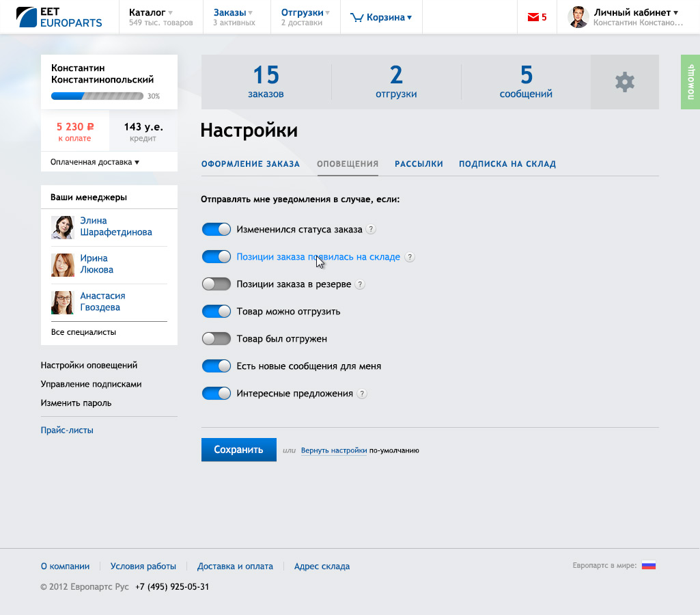This screenshot has width=700, height=615.
Task: Switch to the 'Рассылки' tab
Action: tap(419, 164)
